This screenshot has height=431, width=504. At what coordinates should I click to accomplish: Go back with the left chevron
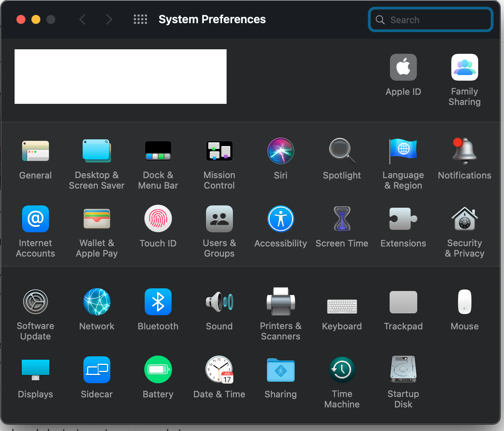point(83,19)
